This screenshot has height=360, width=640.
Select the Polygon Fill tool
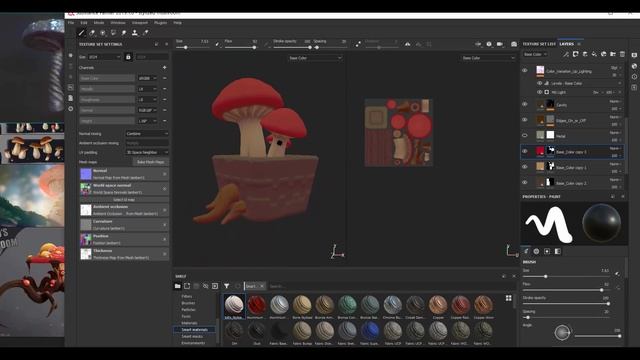(x=113, y=33)
